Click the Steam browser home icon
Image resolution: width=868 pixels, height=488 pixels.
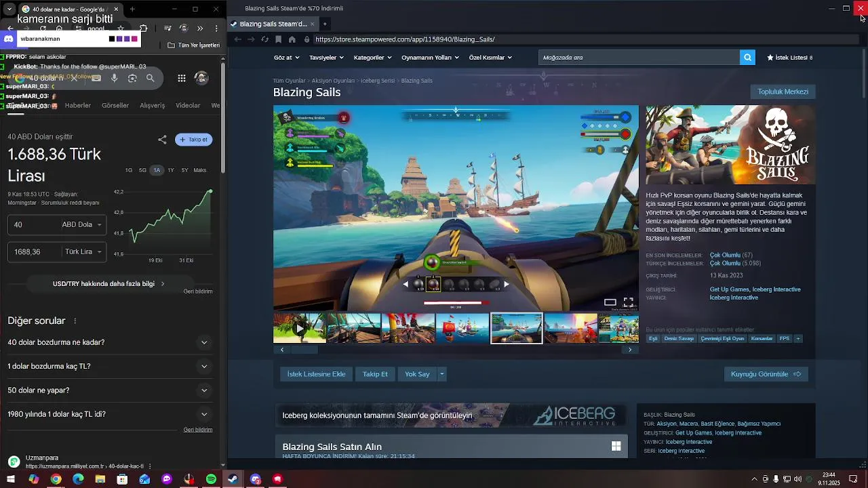[x=292, y=39]
